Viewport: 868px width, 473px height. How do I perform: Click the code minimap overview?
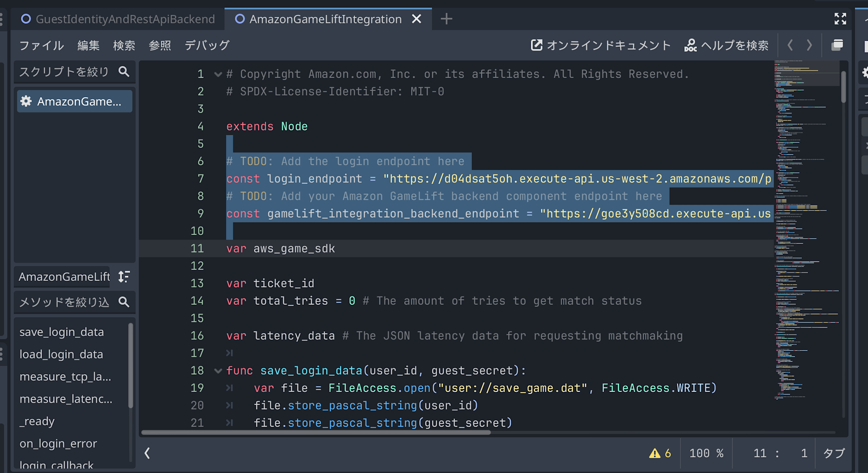[806, 230]
